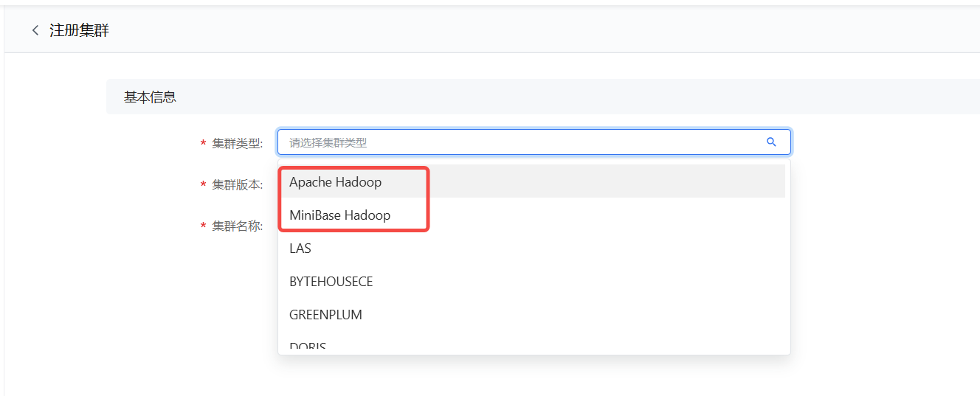The height and width of the screenshot is (396, 980).
Task: Click the 集群名称 field label
Action: (x=237, y=226)
